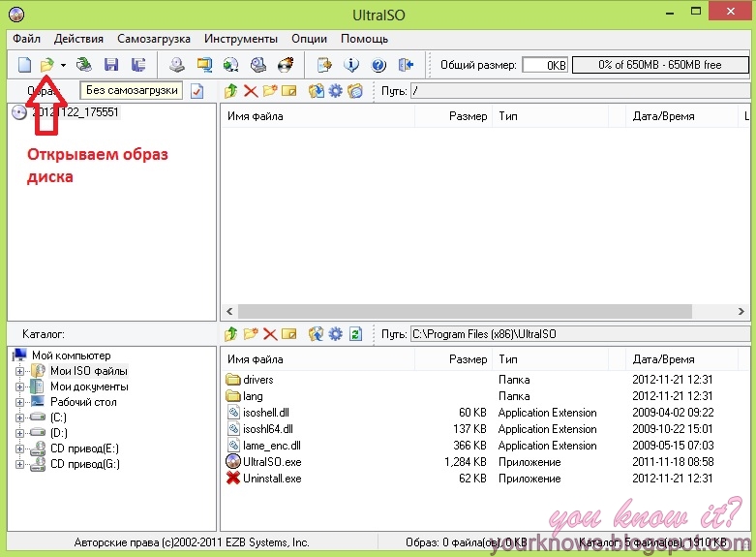
Task: Click the New image blank page icon
Action: click(x=24, y=65)
